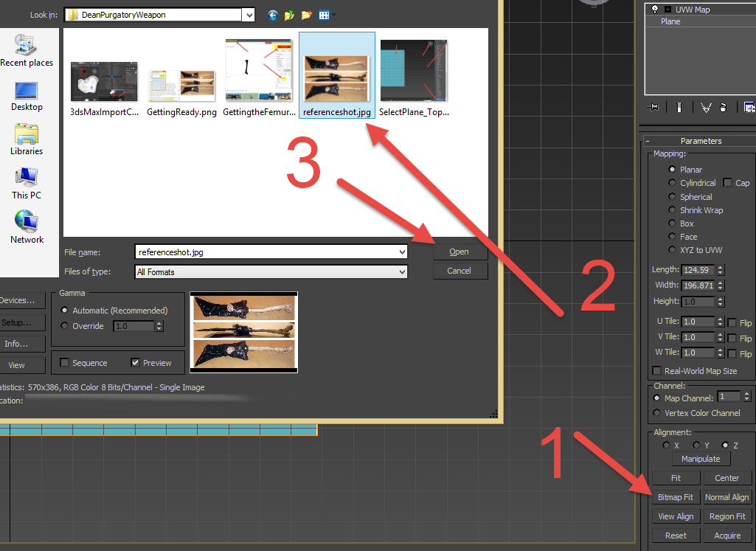Select Spherical mapping type
The height and width of the screenshot is (551, 756).
(672, 197)
